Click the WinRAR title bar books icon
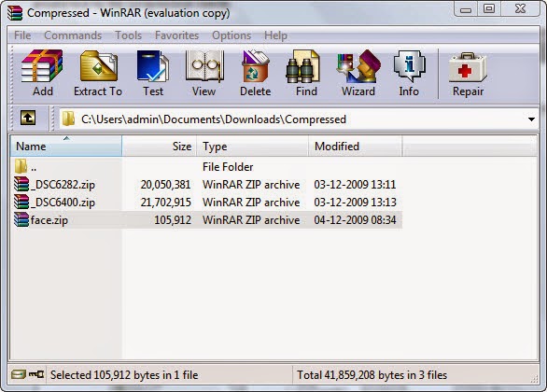Screen dimensions: 547x392 15,13
